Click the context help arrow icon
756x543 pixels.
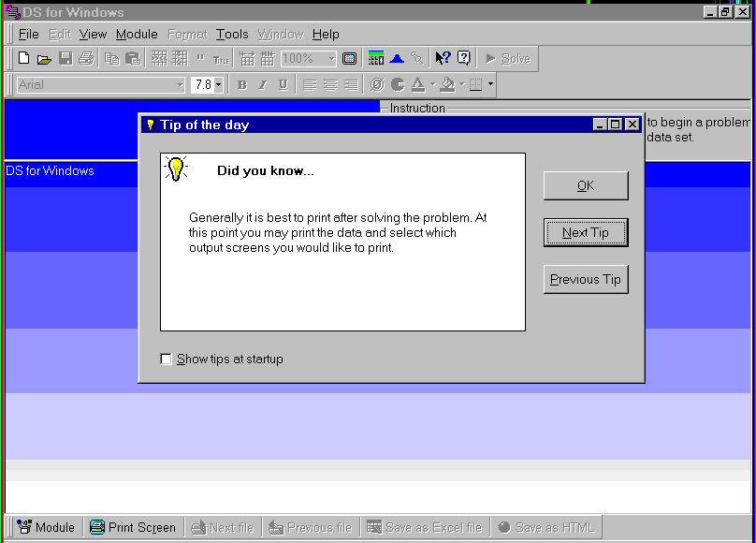tap(443, 59)
